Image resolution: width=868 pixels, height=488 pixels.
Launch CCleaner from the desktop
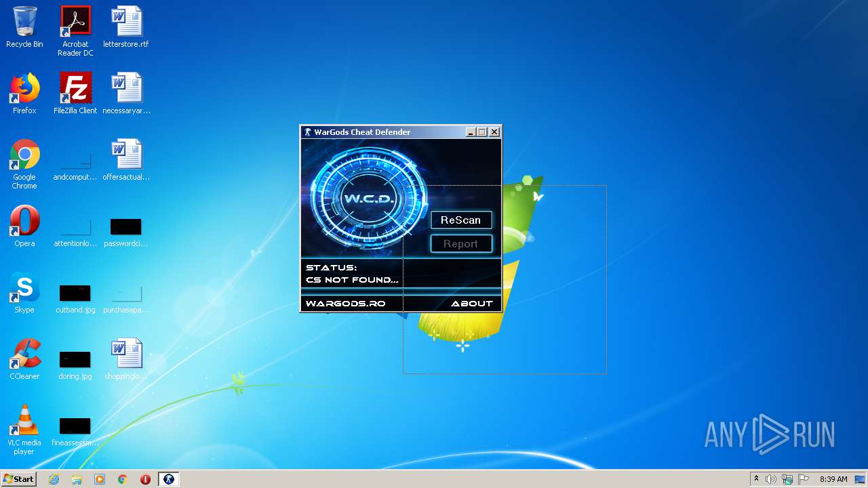(24, 359)
